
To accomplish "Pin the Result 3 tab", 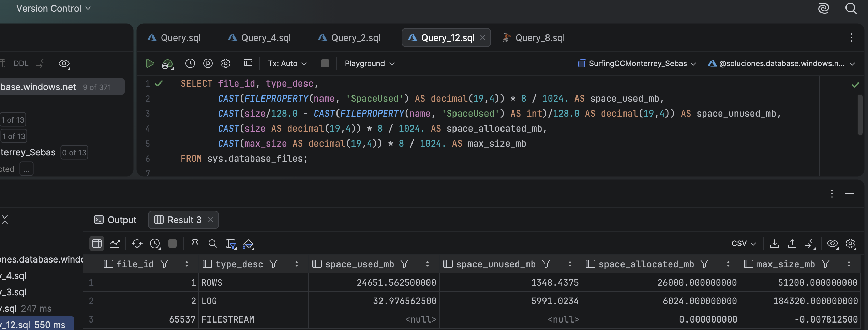I will click(x=195, y=243).
